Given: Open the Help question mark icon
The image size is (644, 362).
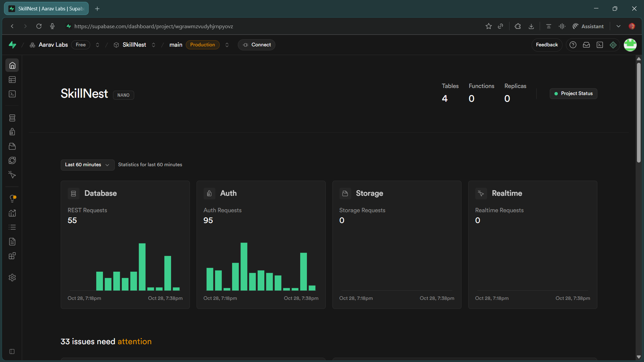Looking at the screenshot, I should [x=573, y=45].
